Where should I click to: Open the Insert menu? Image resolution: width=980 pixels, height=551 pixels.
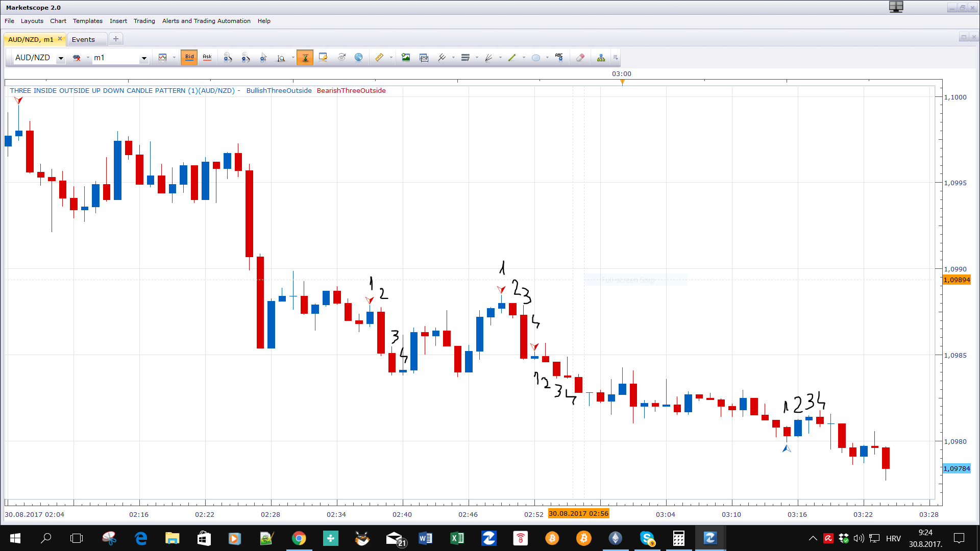(x=118, y=21)
